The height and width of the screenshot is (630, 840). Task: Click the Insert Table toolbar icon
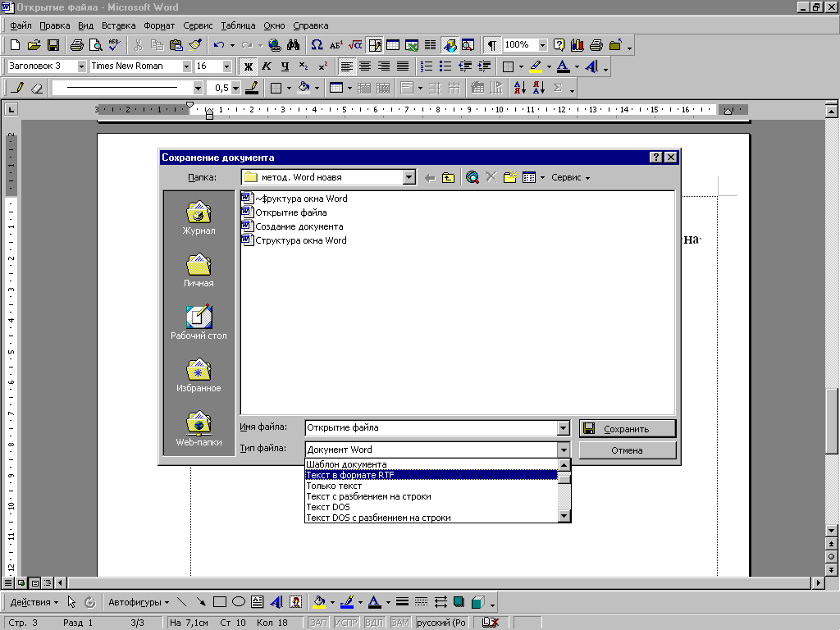[x=393, y=45]
